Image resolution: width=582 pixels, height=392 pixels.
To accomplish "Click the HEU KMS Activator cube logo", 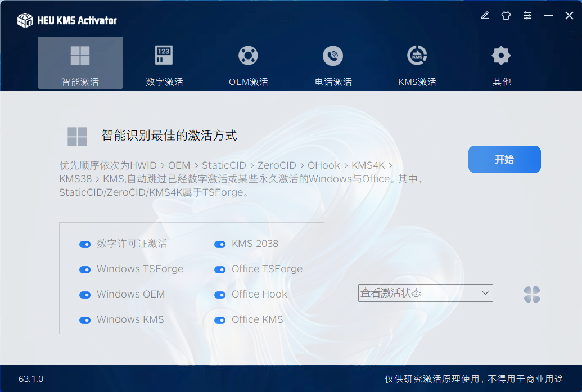I will (25, 20).
